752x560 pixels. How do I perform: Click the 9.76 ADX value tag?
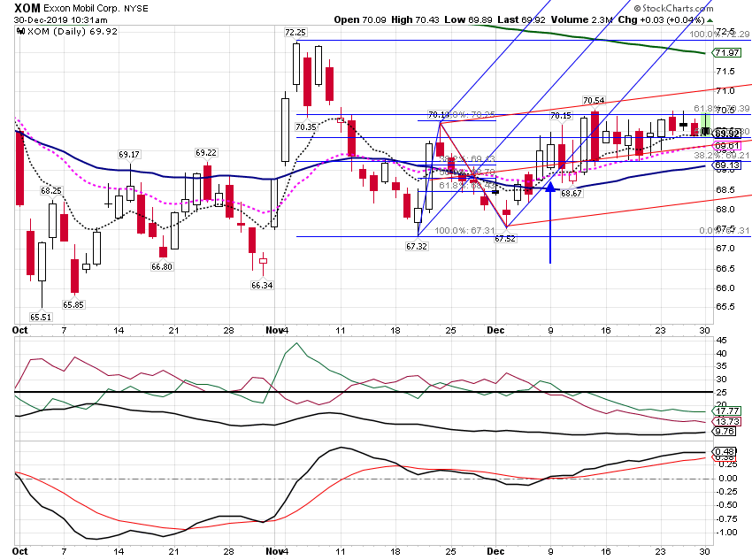tap(725, 432)
